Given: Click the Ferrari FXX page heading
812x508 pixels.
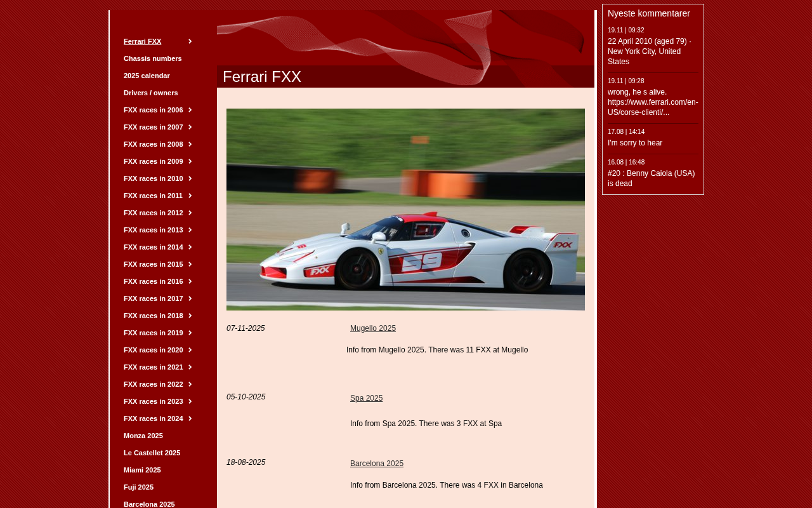Looking at the screenshot, I should coord(262,77).
